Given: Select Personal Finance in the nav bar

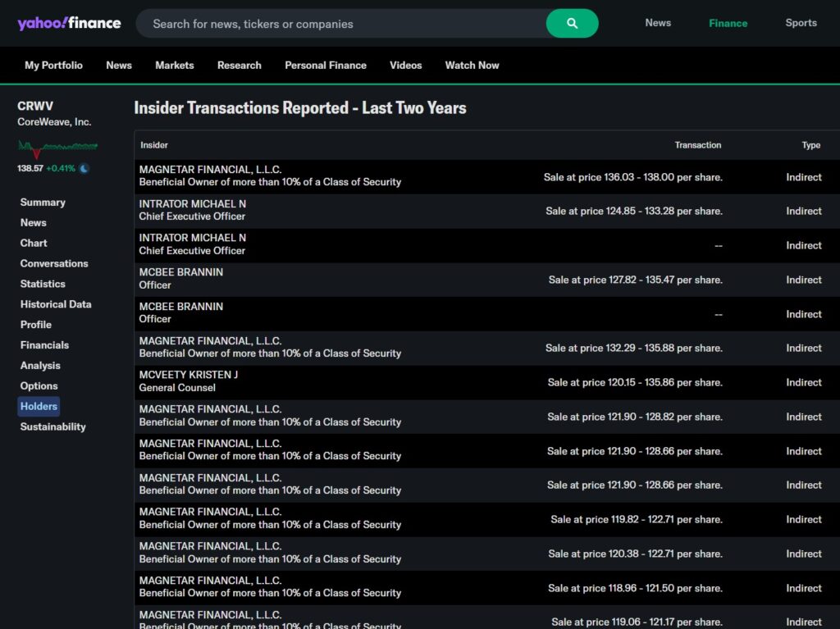Looking at the screenshot, I should [326, 66].
